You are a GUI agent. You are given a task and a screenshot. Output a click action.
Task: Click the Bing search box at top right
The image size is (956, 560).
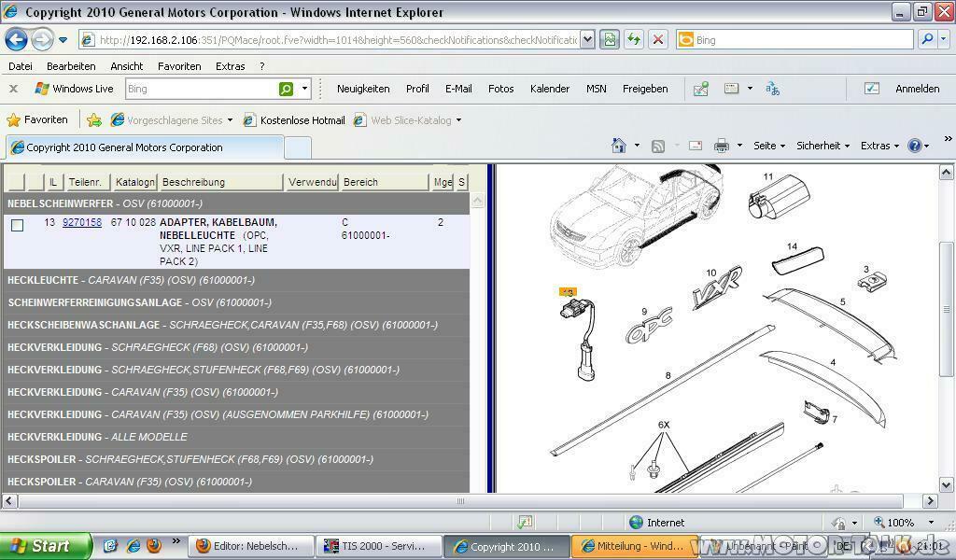tap(794, 39)
